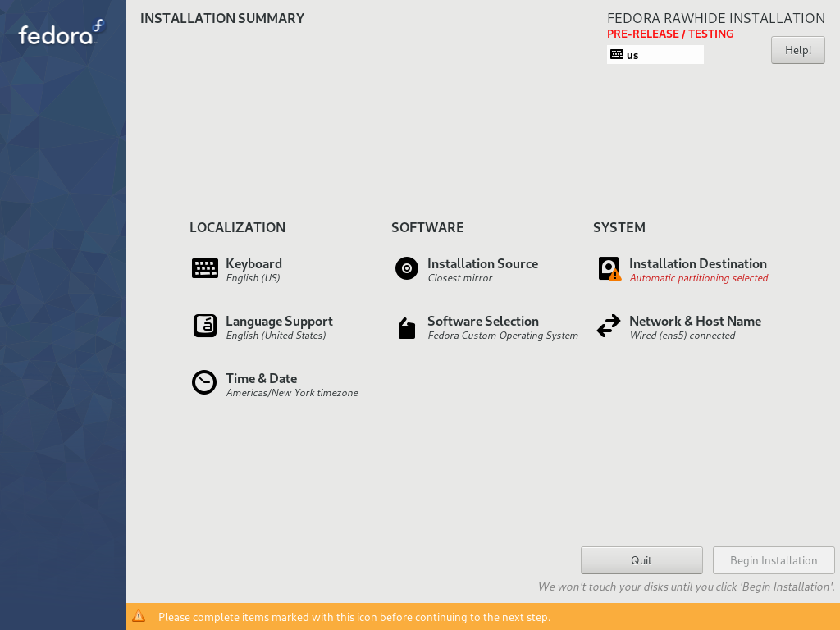Click the Network & Host Name arrows icon
The width and height of the screenshot is (840, 630).
tap(609, 326)
